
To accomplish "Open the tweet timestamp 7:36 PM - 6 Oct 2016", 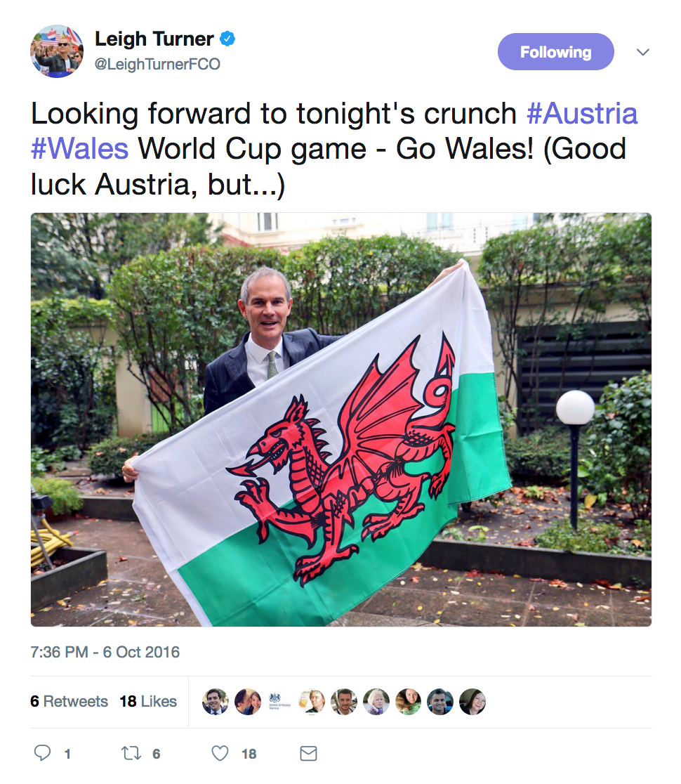I will [105, 652].
